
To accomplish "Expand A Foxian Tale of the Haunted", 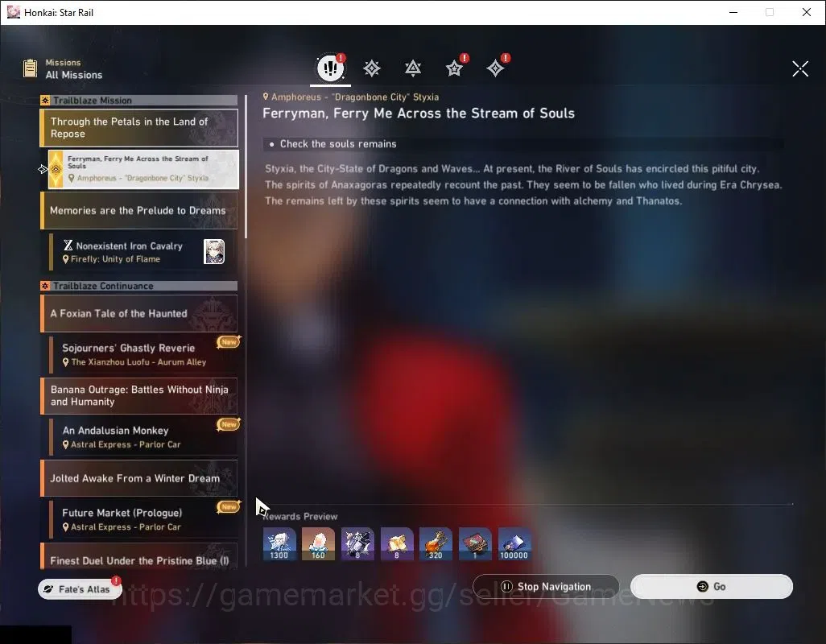I will (x=139, y=313).
